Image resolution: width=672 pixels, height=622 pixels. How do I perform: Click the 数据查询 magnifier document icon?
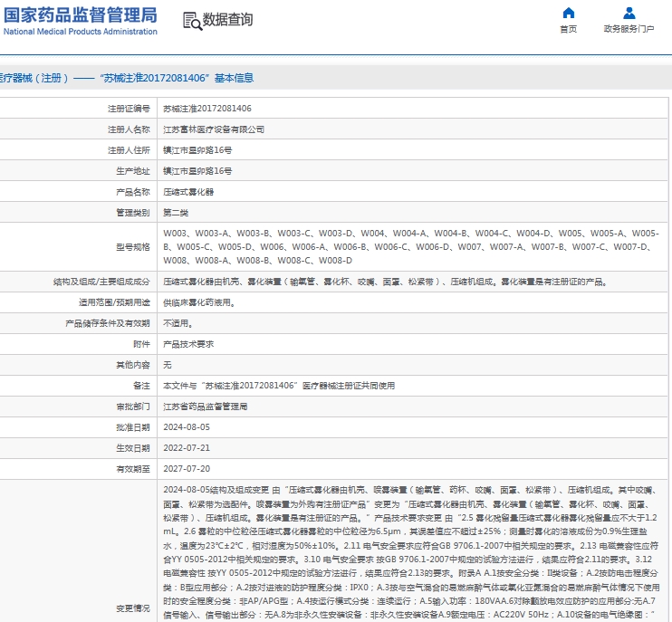click(192, 21)
